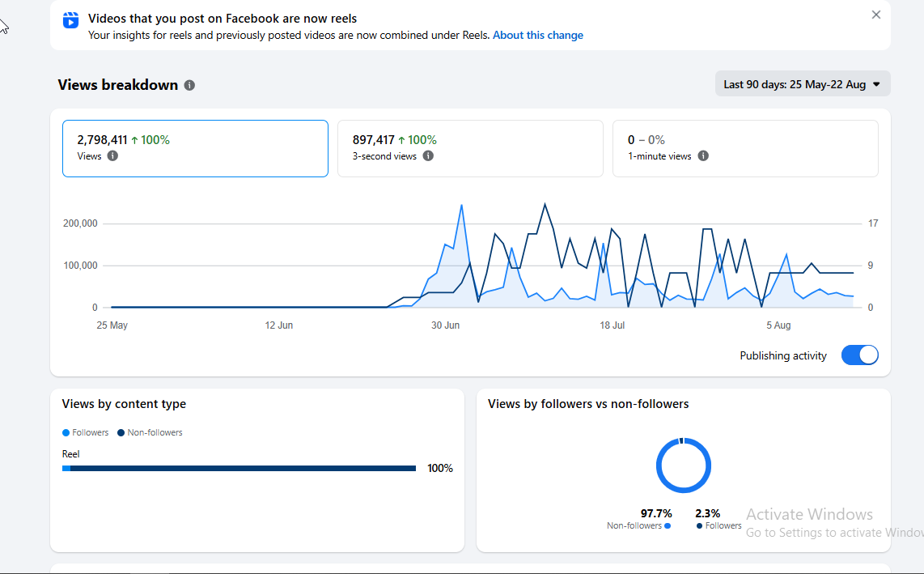The width and height of the screenshot is (924, 574).
Task: Select the 3-second views tab card
Action: [x=470, y=149]
